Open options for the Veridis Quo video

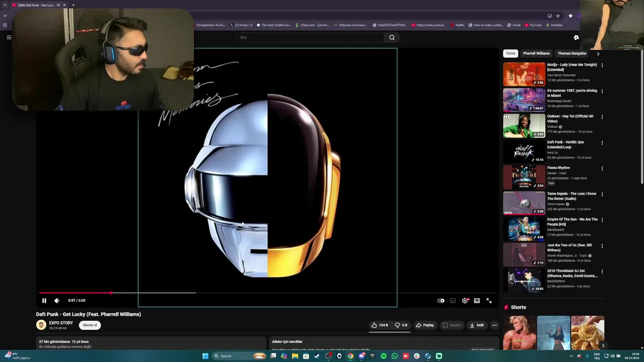(602, 143)
